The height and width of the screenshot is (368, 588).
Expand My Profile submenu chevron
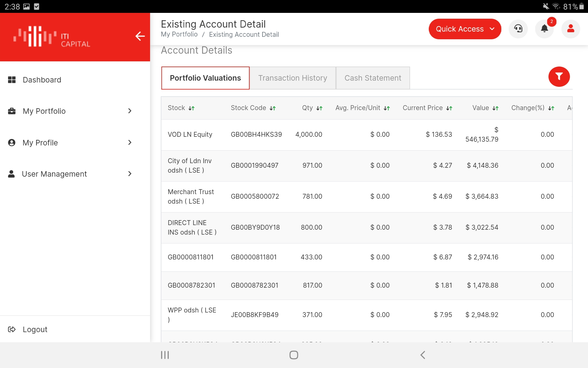[x=130, y=142]
